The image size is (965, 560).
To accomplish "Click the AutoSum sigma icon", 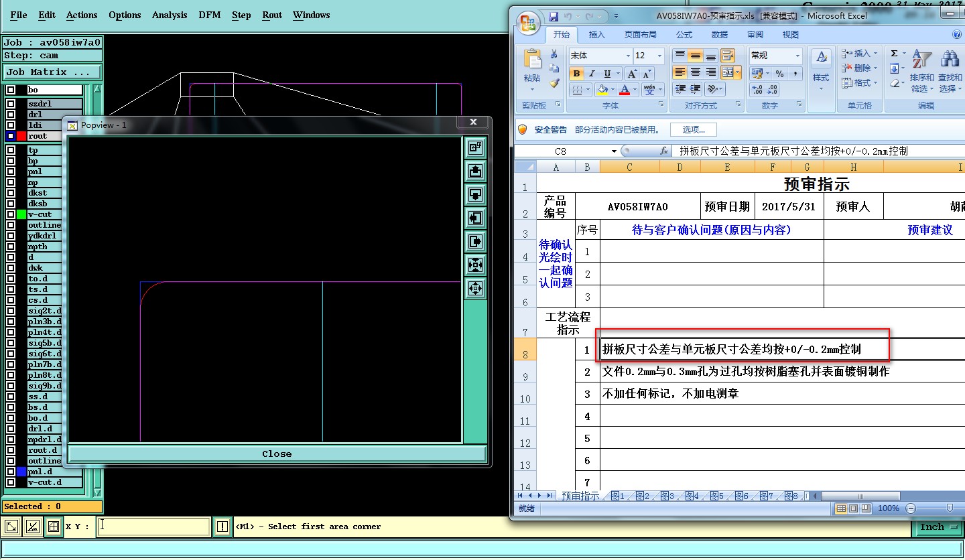I will click(895, 54).
